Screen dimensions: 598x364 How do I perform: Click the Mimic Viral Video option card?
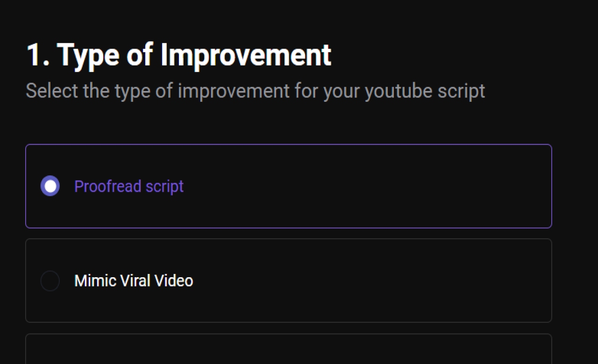pos(288,280)
